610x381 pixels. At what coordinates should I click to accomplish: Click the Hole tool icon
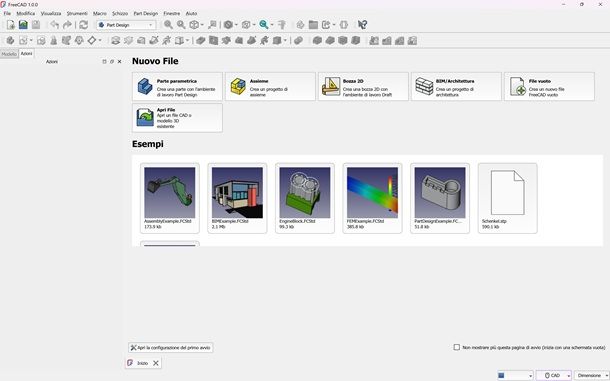(x=213, y=40)
